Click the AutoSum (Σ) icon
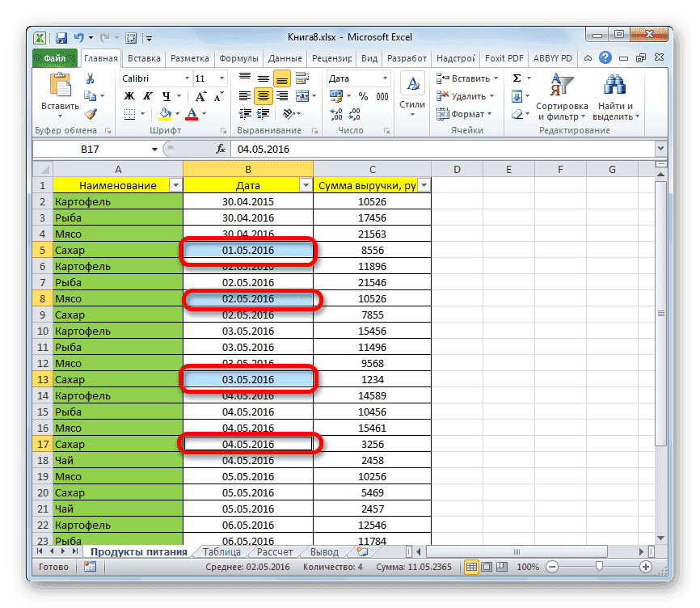Image resolution: width=700 pixels, height=608 pixels. [515, 78]
